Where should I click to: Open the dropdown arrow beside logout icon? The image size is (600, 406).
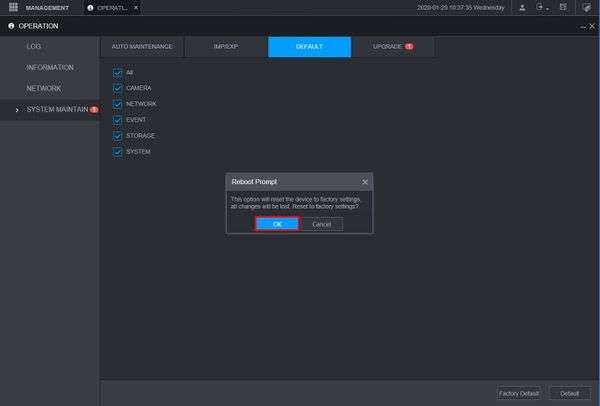click(x=547, y=8)
